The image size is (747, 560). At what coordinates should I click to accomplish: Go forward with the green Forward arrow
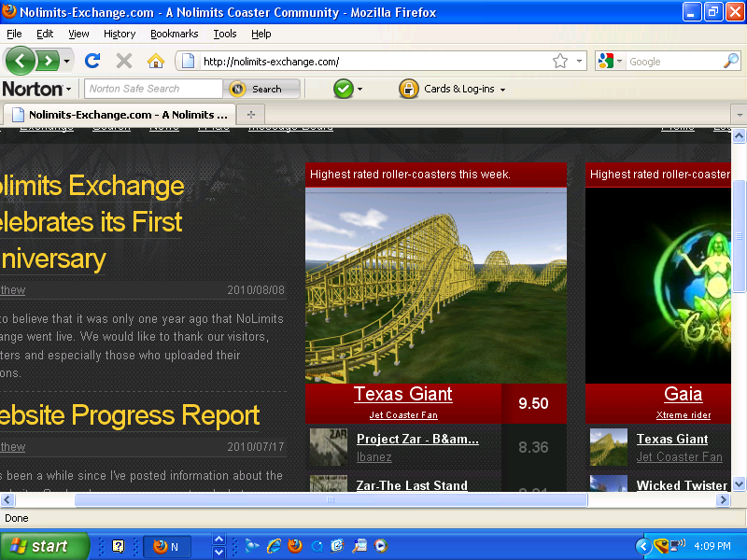click(x=48, y=61)
